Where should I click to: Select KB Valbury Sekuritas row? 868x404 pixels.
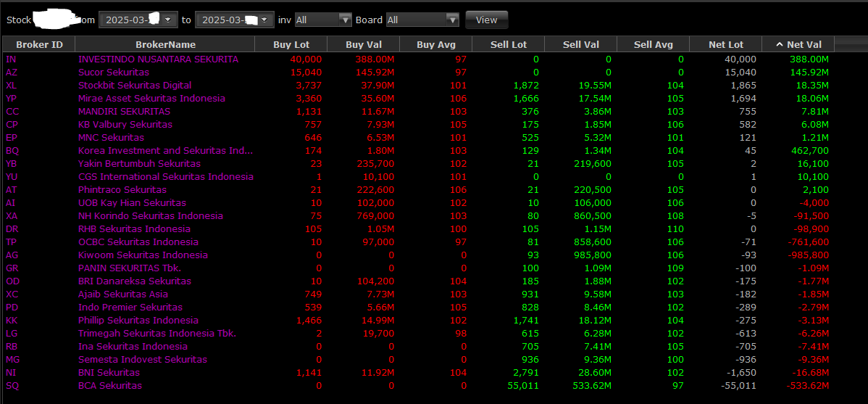point(419,124)
